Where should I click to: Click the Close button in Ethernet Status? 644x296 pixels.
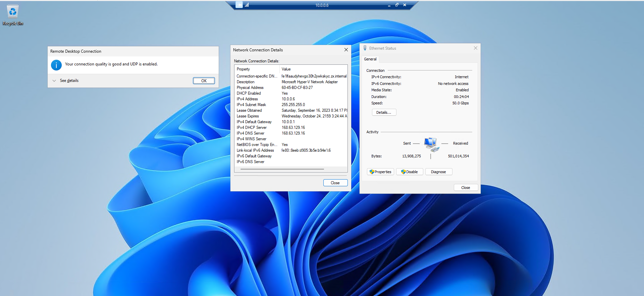coord(466,188)
